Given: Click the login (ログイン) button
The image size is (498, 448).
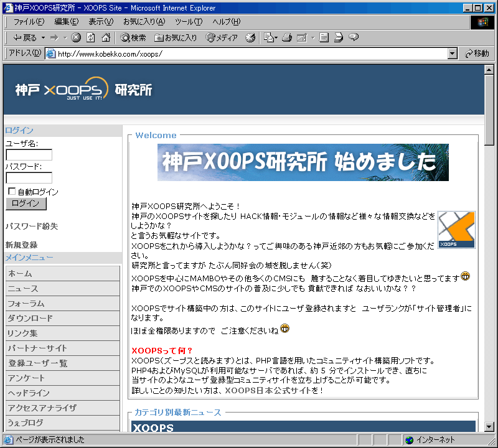Looking at the screenshot, I should point(26,203).
